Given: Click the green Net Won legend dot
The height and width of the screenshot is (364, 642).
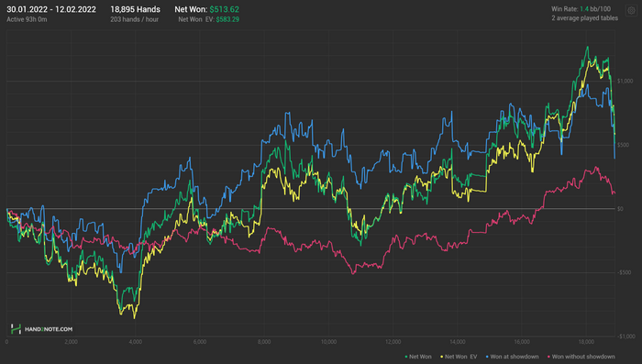Looking at the screenshot, I should click(x=406, y=357).
